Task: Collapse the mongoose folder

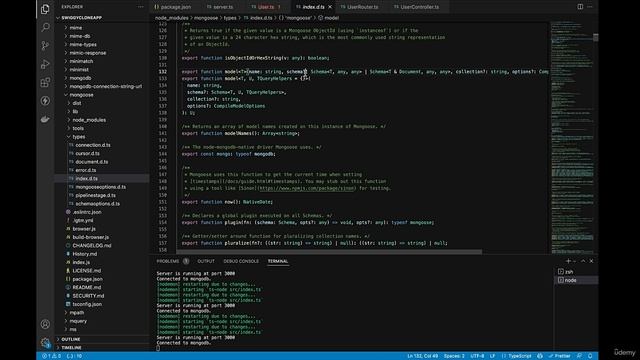Action: [81, 95]
